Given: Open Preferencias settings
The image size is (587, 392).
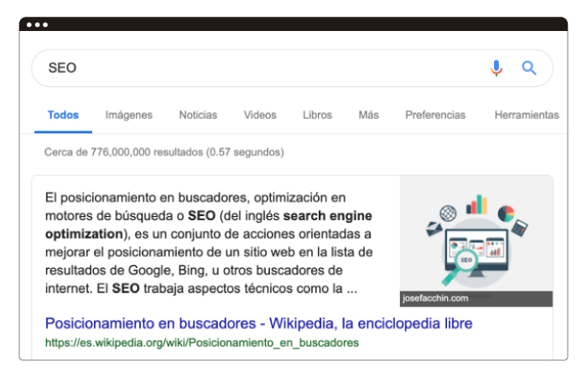Looking at the screenshot, I should pyautogui.click(x=435, y=115).
